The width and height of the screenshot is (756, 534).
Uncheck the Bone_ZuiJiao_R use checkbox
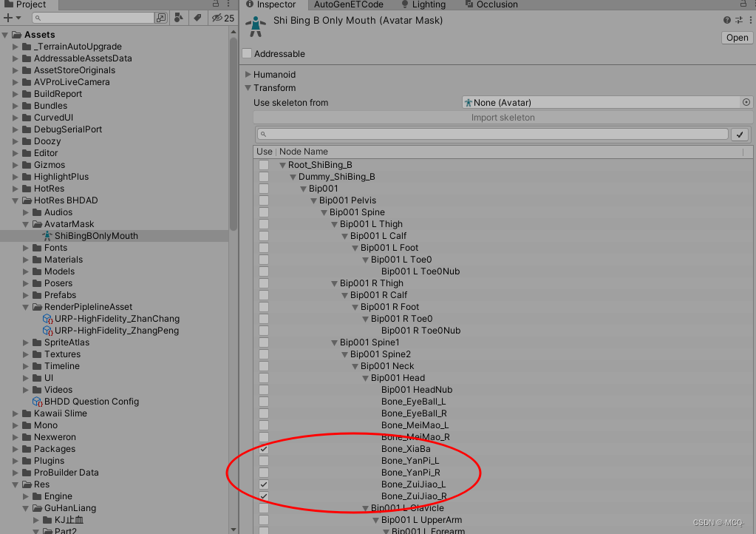pyautogui.click(x=264, y=496)
